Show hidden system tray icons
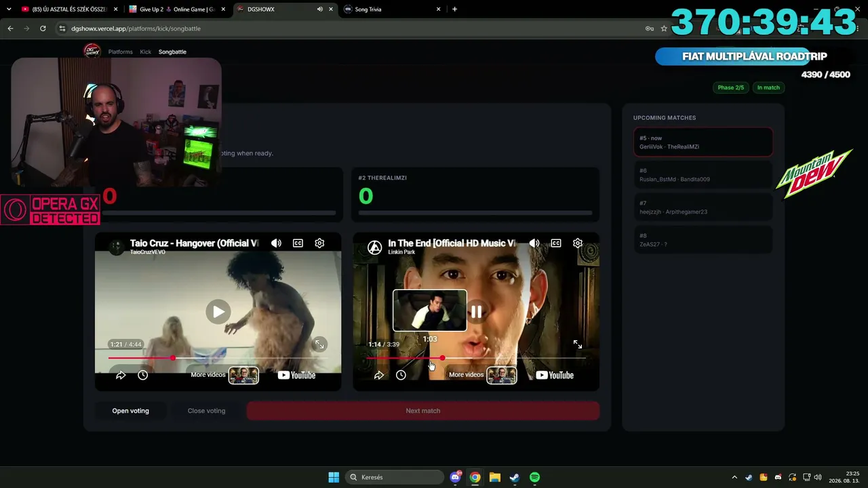 [x=734, y=477]
